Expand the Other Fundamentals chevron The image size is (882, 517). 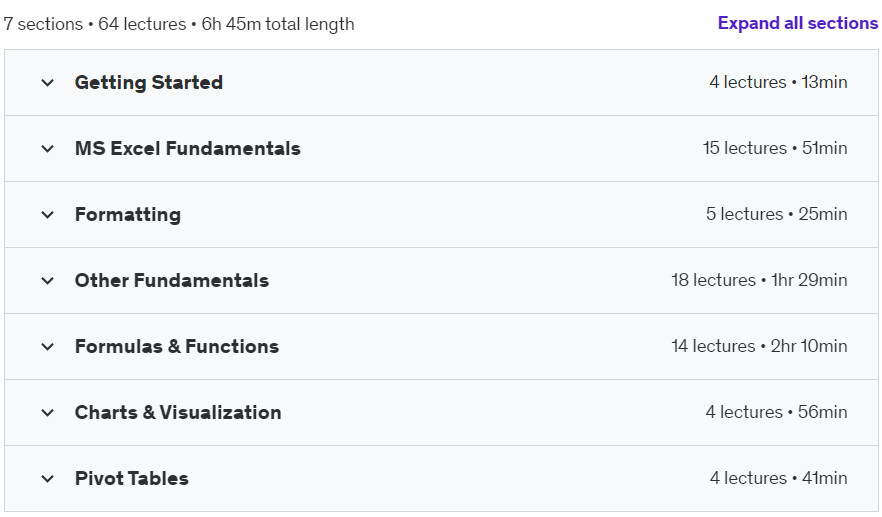48,281
